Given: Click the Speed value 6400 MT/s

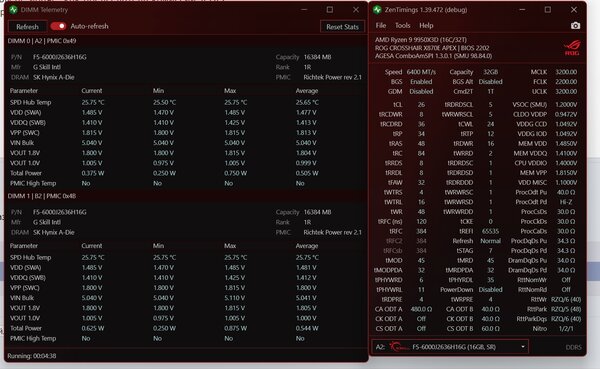Looking at the screenshot, I should 421,72.
